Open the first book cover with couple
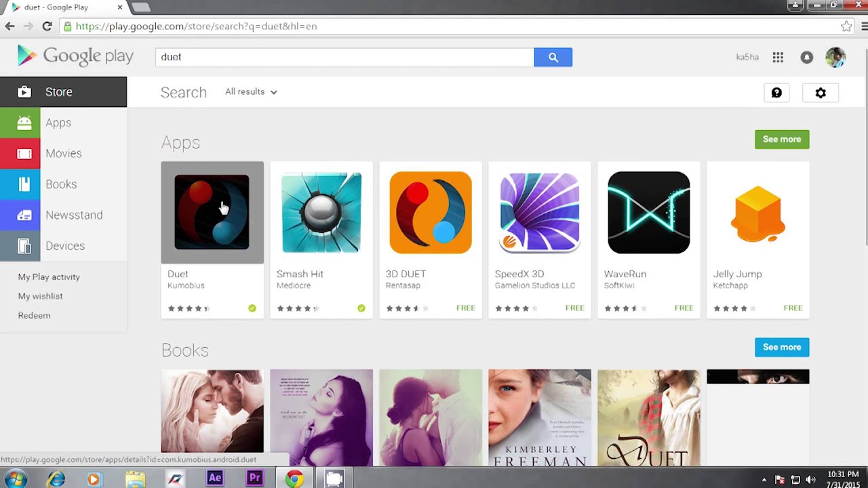 212,411
